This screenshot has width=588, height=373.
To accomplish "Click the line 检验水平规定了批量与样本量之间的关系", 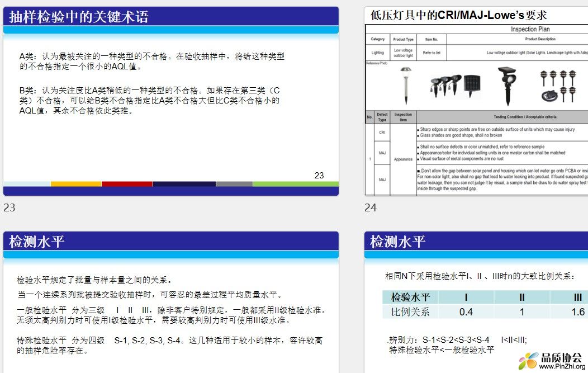I will (x=94, y=280).
